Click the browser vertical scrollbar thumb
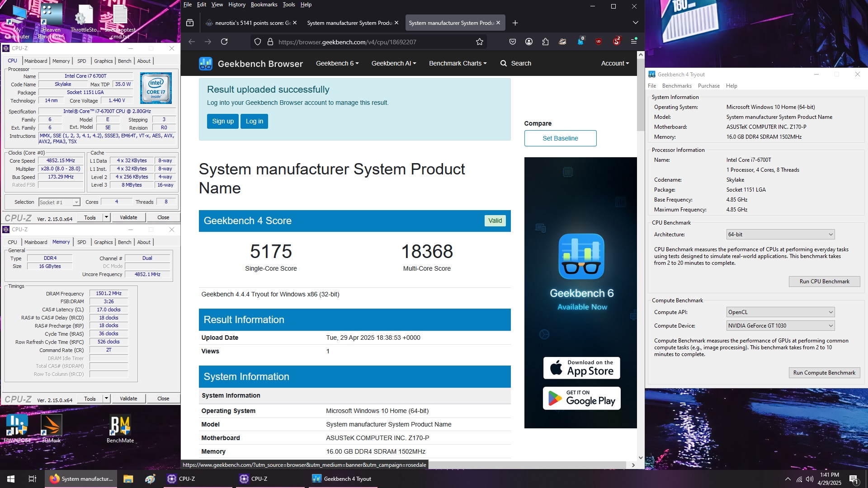Image resolution: width=868 pixels, height=488 pixels. tap(641, 94)
